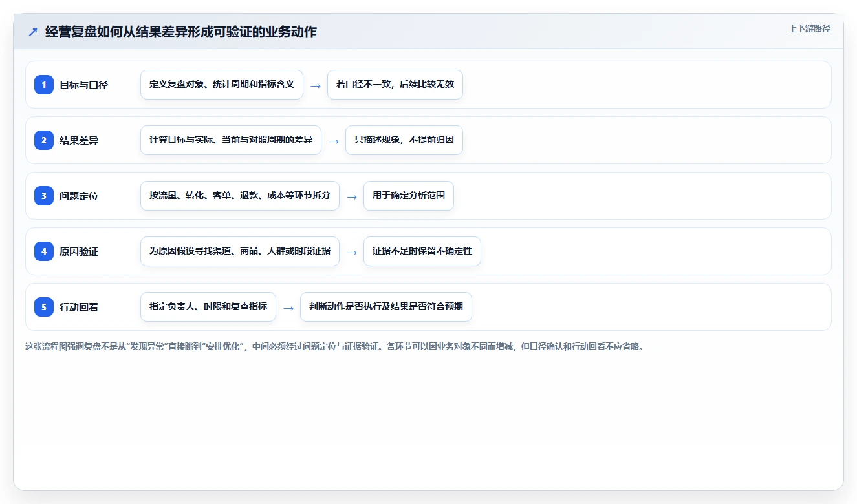Open the 计算目标与实际、当前与对照周期的差异 box
Screen dimensions: 857x504
(231, 140)
